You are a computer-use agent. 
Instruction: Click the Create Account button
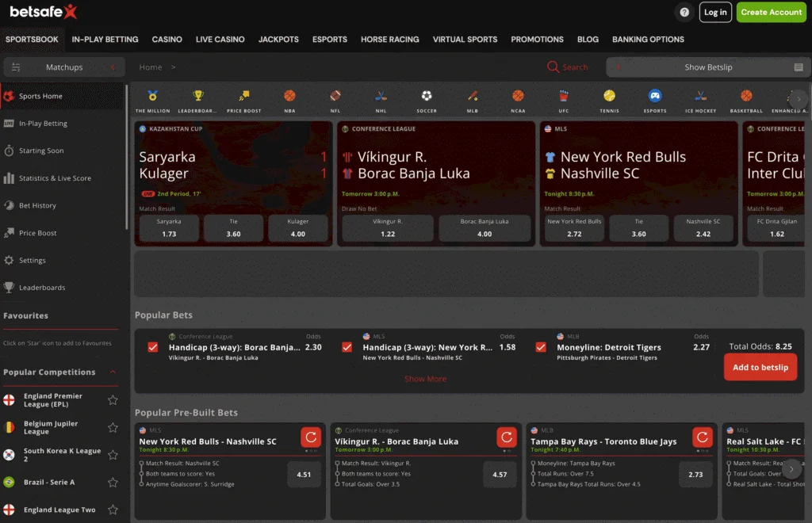pyautogui.click(x=771, y=13)
